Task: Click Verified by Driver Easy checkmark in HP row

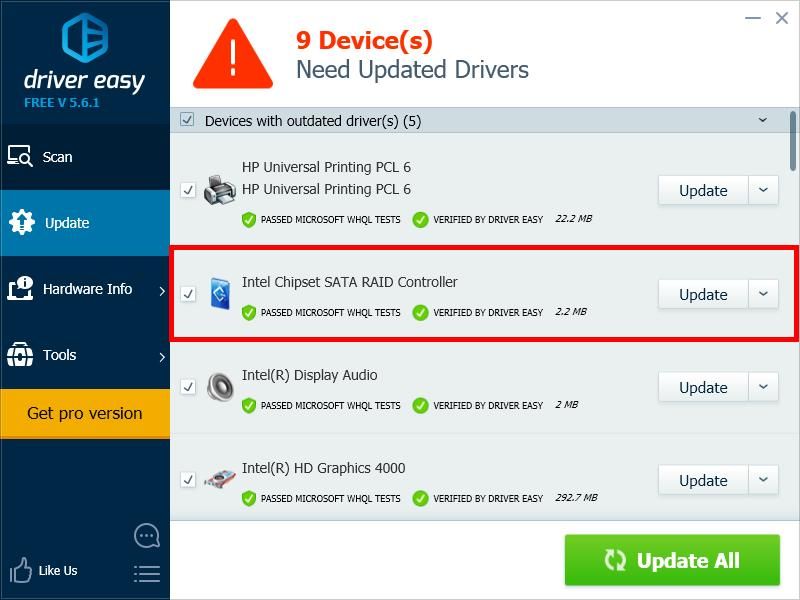Action: pos(420,220)
